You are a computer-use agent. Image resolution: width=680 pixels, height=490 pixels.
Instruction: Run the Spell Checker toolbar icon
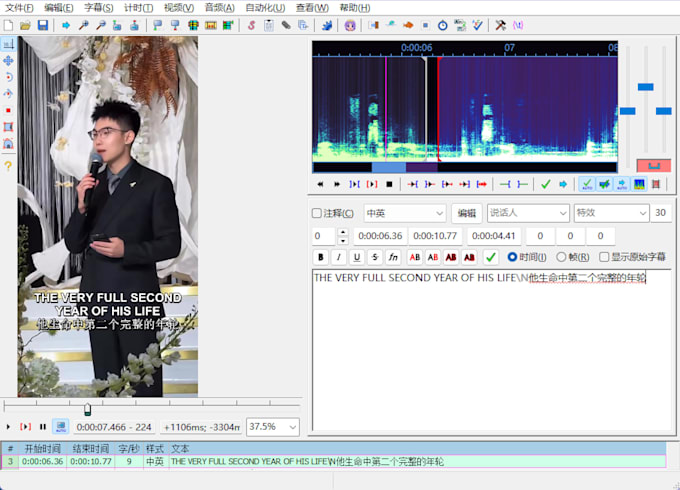point(477,25)
